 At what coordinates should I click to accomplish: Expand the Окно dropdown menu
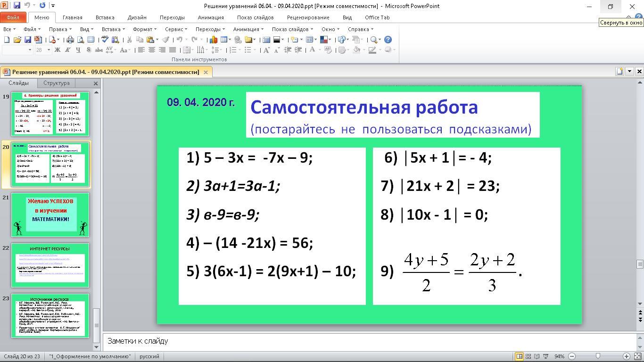click(x=330, y=29)
